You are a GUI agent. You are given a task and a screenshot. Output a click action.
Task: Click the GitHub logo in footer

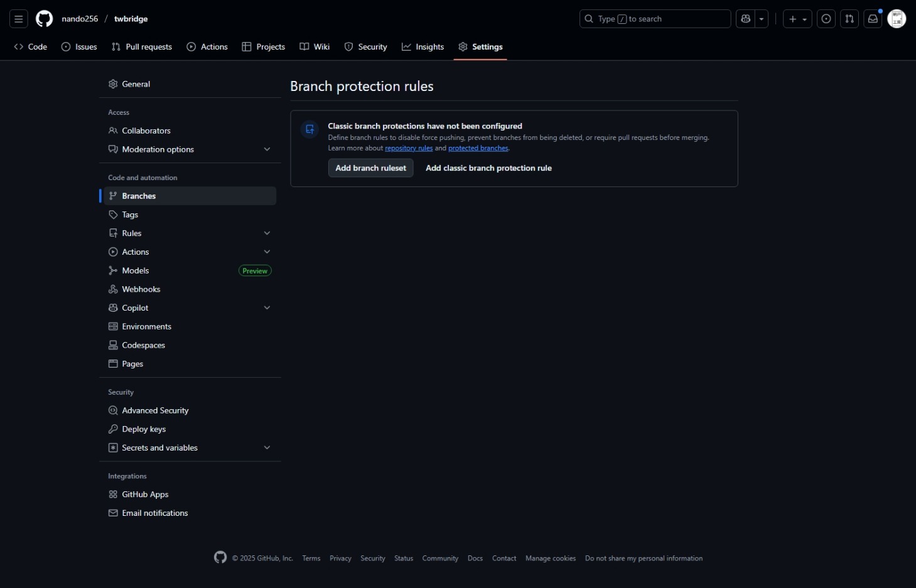[220, 557]
